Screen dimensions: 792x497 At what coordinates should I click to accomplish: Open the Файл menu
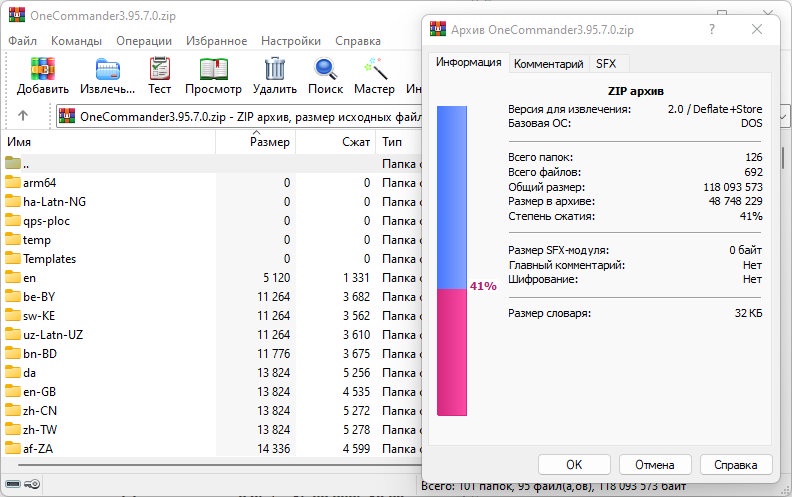(x=22, y=41)
